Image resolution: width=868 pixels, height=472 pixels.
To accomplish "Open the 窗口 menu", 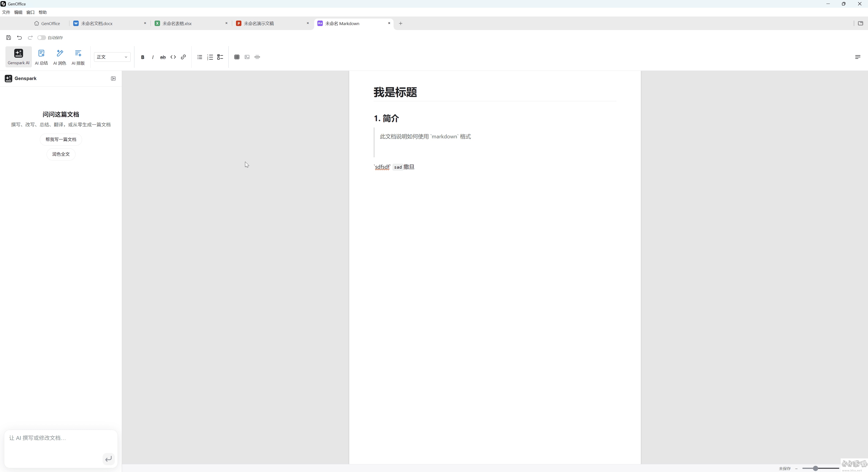I will [30, 12].
